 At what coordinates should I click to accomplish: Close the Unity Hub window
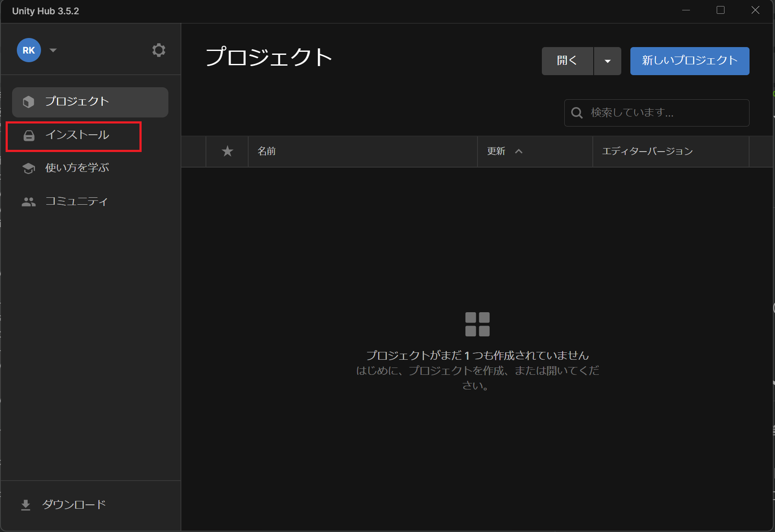point(755,10)
